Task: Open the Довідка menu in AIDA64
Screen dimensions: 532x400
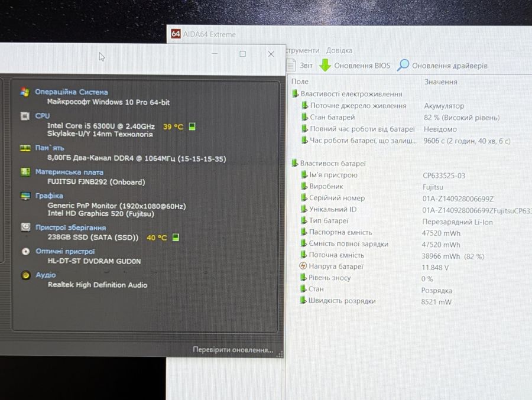Action: [x=339, y=50]
